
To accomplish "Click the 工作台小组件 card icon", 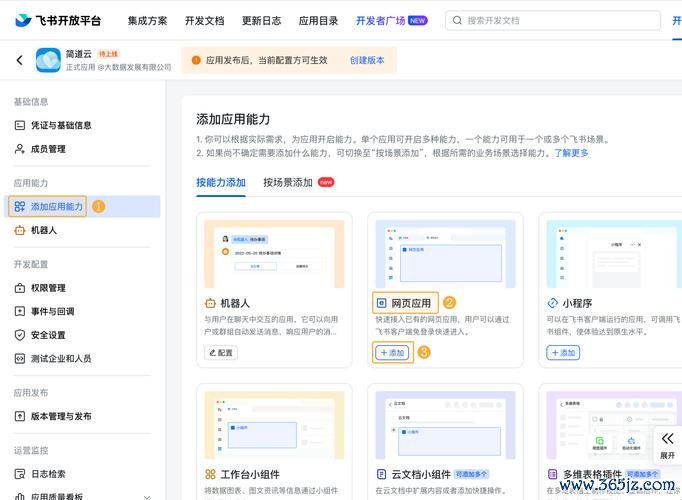I will tap(210, 474).
